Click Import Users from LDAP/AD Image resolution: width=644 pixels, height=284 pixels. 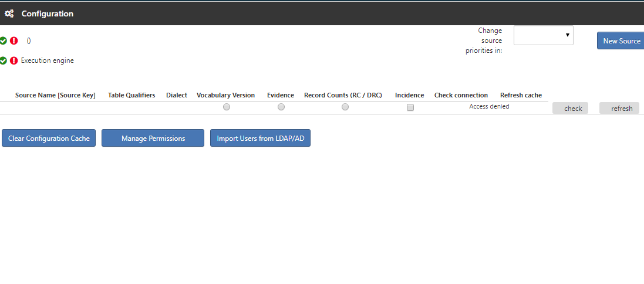(x=261, y=138)
